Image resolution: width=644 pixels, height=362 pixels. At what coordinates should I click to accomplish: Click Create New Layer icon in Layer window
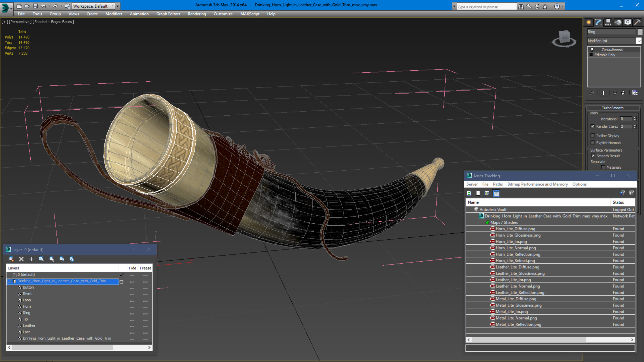pos(11,259)
